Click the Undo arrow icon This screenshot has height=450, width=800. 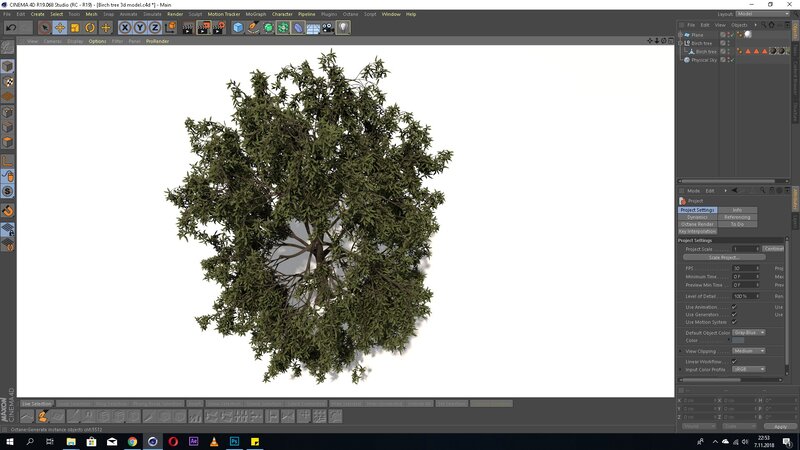pyautogui.click(x=11, y=28)
